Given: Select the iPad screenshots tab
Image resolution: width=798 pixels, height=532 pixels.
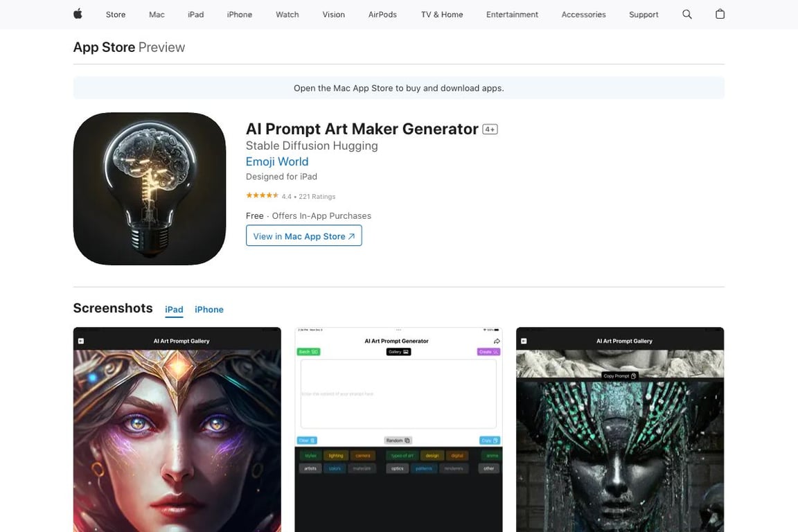Looking at the screenshot, I should pos(174,310).
